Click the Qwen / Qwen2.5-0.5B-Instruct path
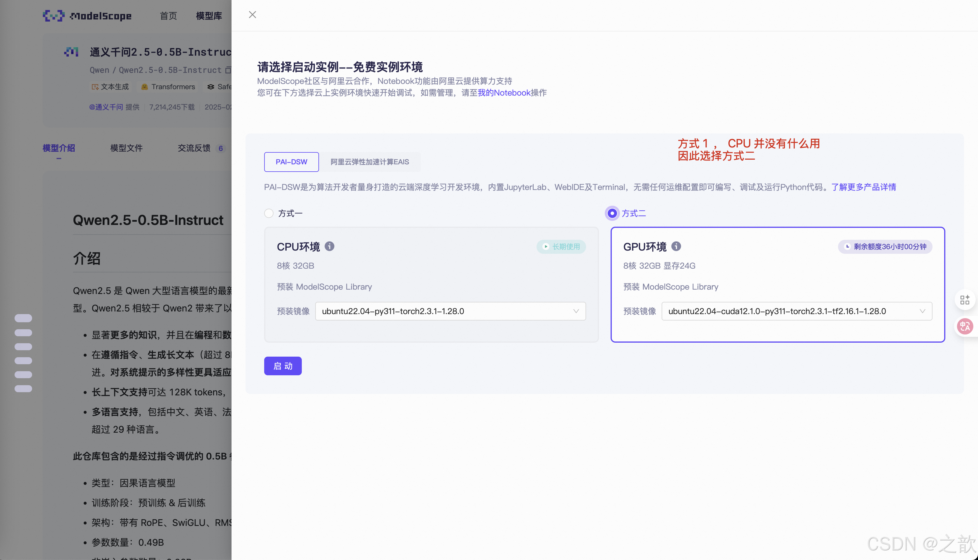The width and height of the screenshot is (978, 560). (x=155, y=70)
